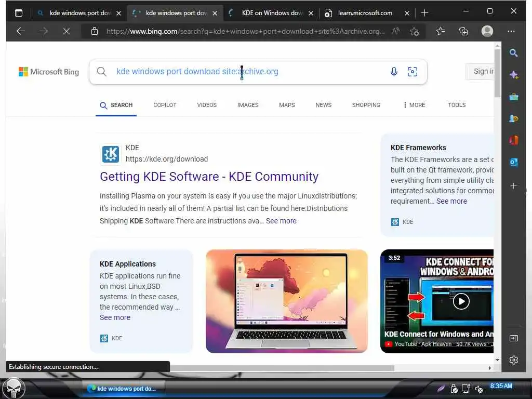The width and height of the screenshot is (532, 399).
Task: Click the skull Start button
Action: pos(14,388)
